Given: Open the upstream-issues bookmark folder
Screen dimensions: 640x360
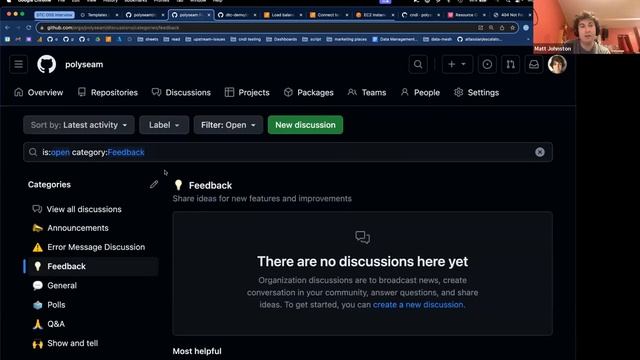Looking at the screenshot, I should [x=205, y=39].
